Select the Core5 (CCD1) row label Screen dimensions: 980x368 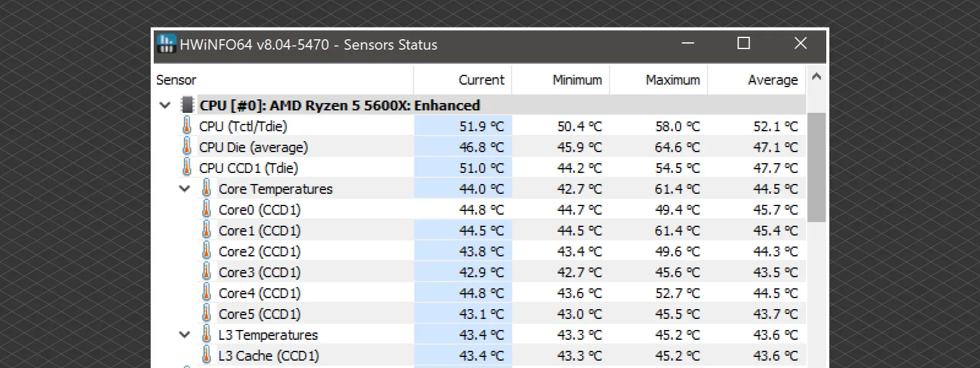click(x=260, y=314)
